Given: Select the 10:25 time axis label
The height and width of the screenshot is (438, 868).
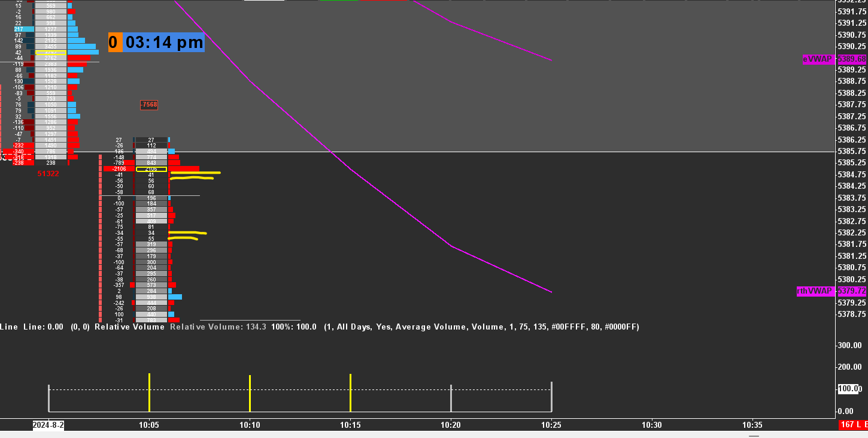Looking at the screenshot, I should [551, 425].
